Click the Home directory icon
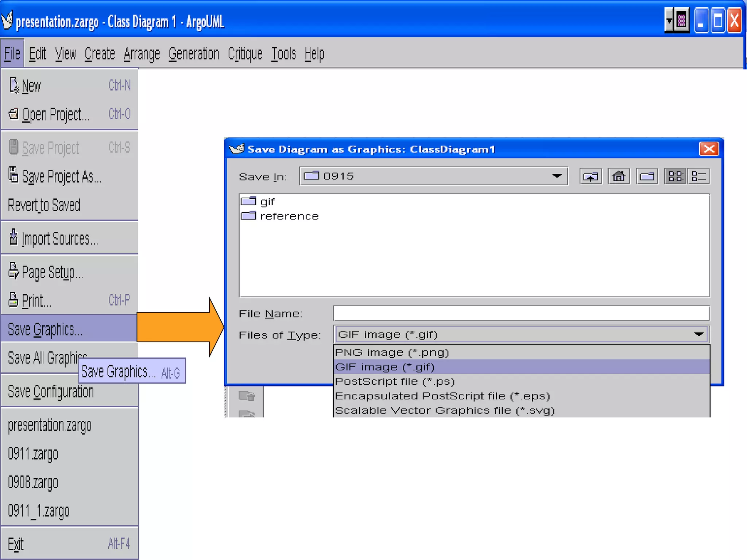 pos(619,177)
